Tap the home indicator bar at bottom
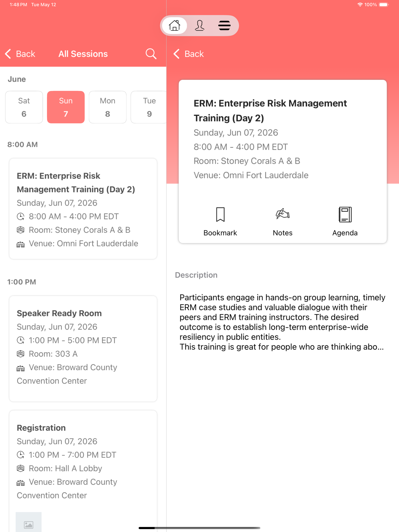This screenshot has width=399, height=532. (199, 528)
